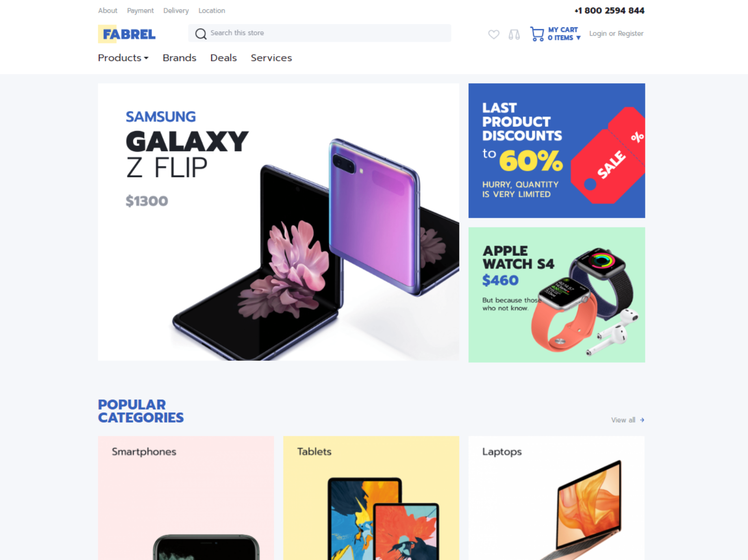Click the About link

click(107, 11)
